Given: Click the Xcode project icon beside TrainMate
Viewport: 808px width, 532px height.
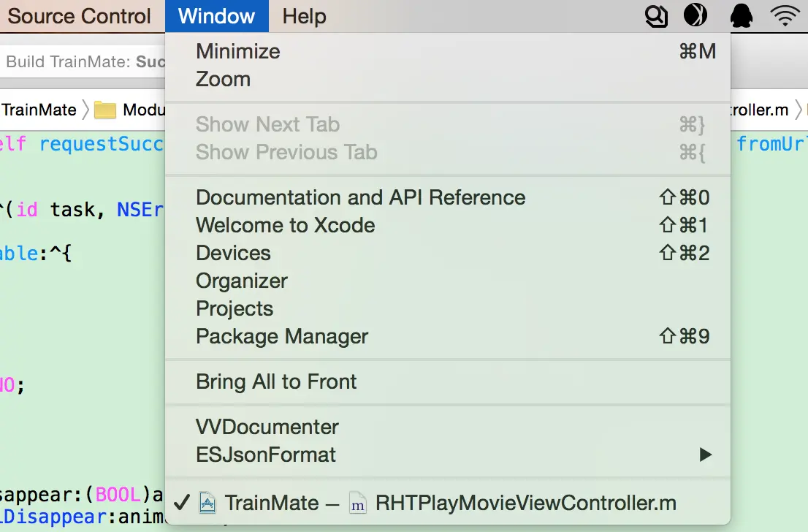Looking at the screenshot, I should 207,503.
